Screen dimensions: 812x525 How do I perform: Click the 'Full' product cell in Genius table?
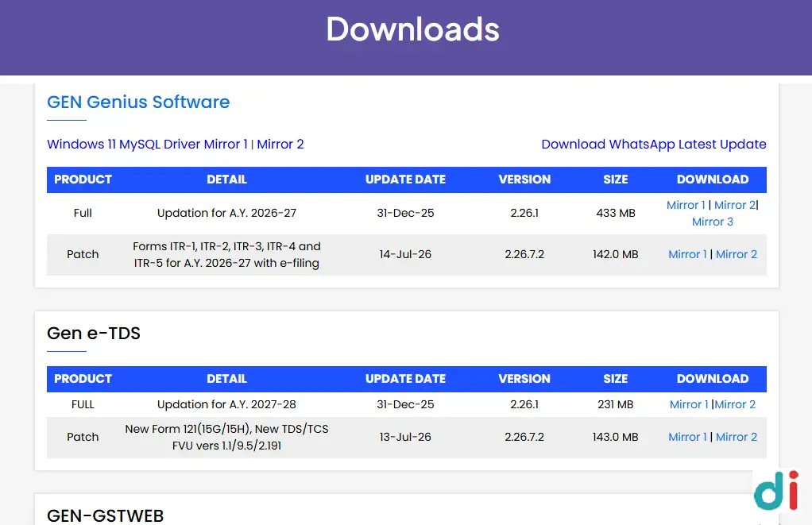tap(83, 213)
